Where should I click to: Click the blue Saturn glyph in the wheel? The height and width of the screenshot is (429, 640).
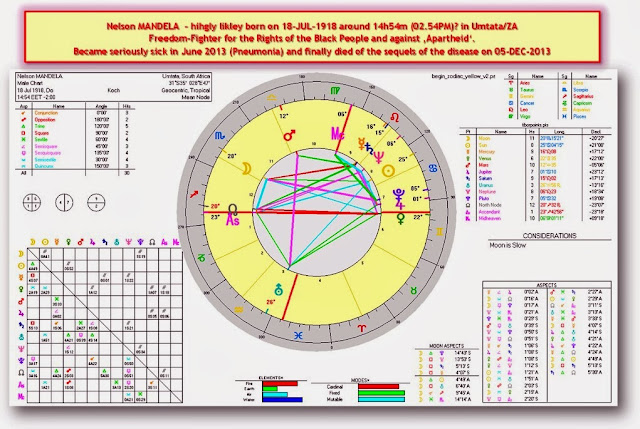tap(369, 149)
